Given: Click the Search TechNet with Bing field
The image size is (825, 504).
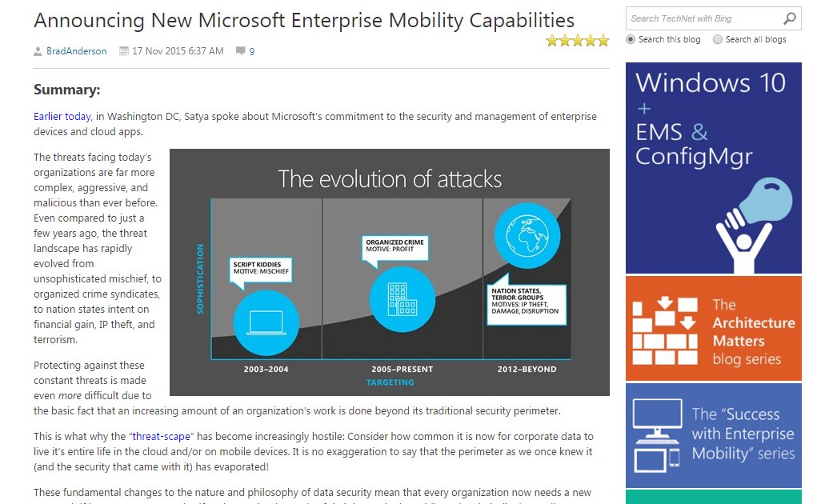Looking at the screenshot, I should (x=703, y=18).
